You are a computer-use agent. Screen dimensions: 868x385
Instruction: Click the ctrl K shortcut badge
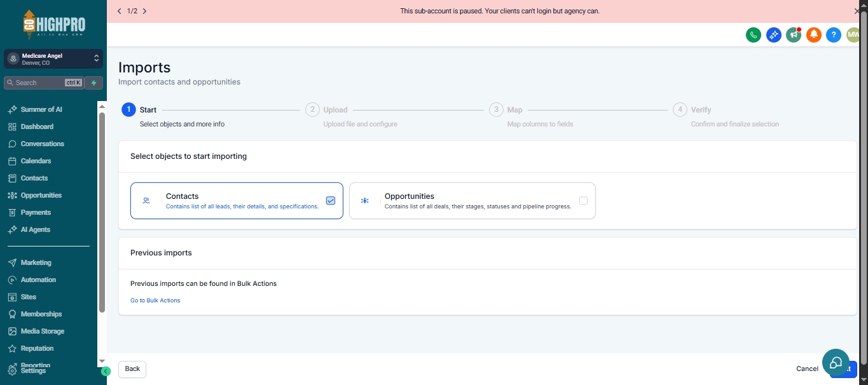[74, 83]
